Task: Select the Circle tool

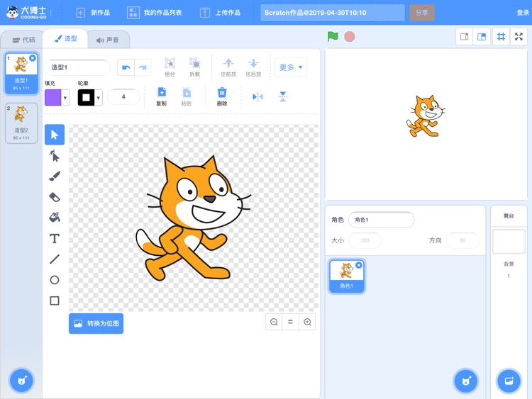Action: coord(55,280)
